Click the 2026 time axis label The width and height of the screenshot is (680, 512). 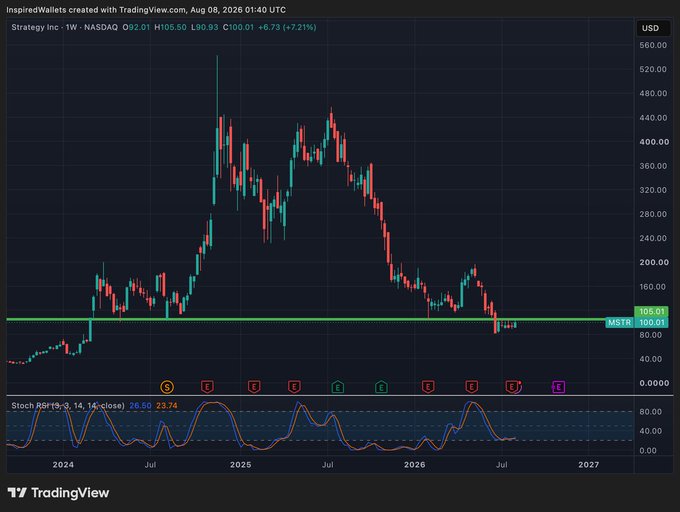pos(415,465)
